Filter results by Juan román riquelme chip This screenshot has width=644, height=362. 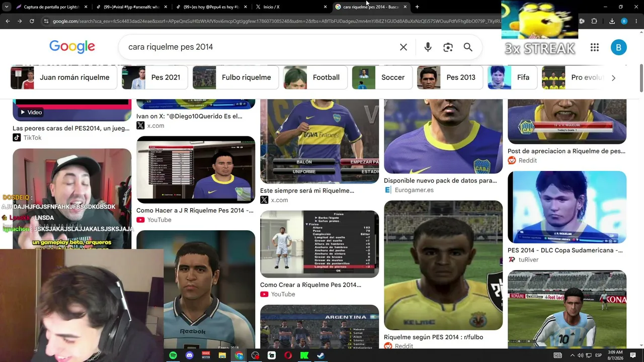tap(64, 77)
